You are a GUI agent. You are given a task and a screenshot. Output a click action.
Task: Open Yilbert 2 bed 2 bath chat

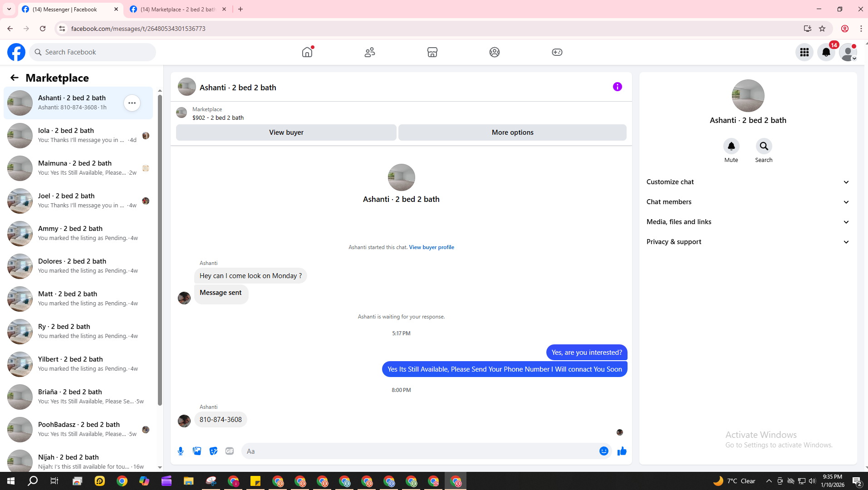[78, 364]
